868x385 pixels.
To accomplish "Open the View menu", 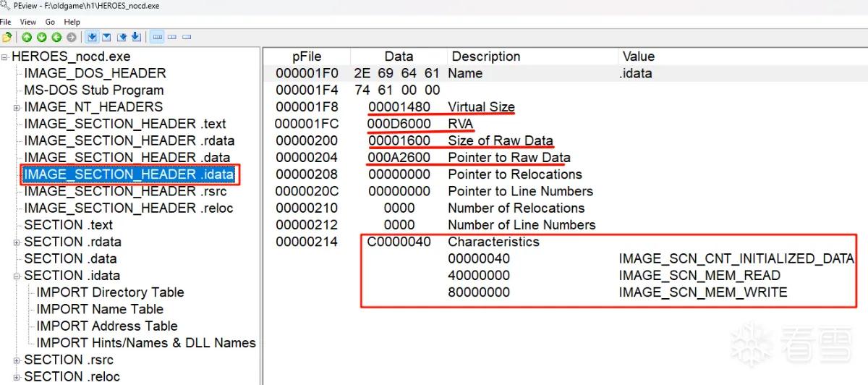I will tap(28, 22).
